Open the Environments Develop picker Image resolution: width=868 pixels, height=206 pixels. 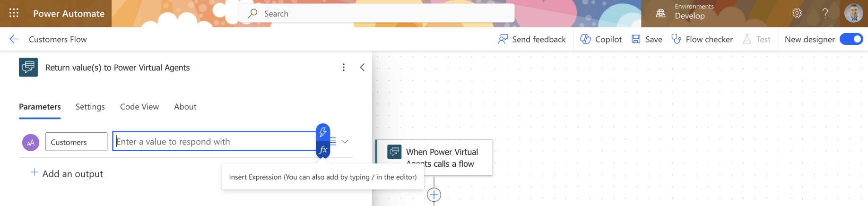tap(694, 11)
